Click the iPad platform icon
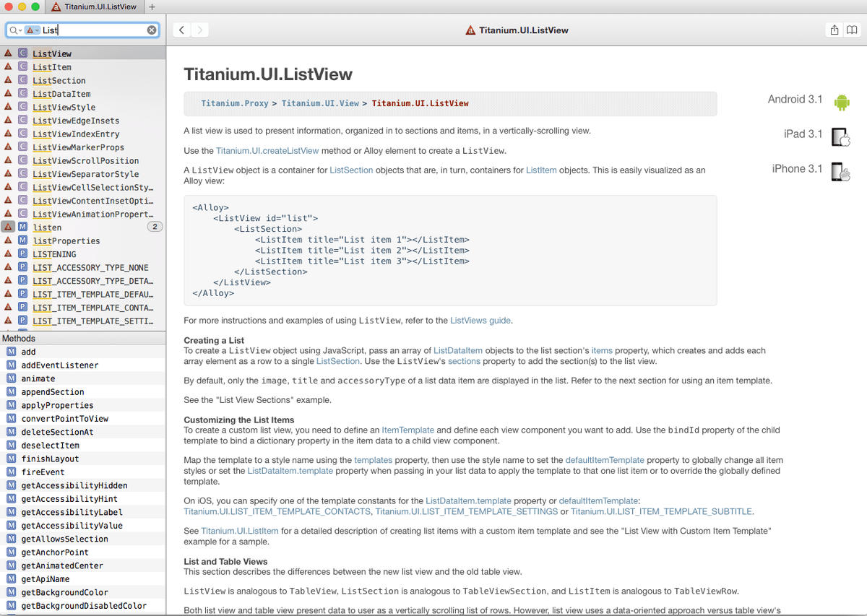This screenshot has width=867, height=616. pos(840,136)
